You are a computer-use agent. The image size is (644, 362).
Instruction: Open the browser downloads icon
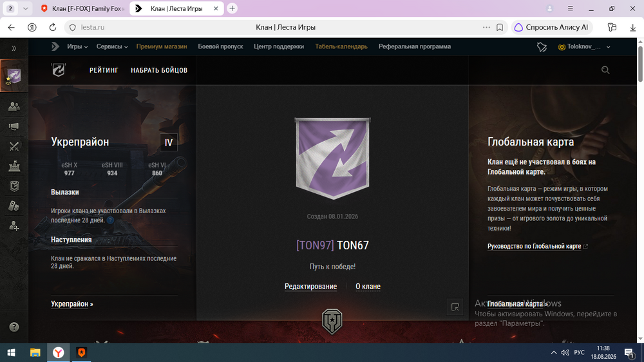click(x=632, y=27)
